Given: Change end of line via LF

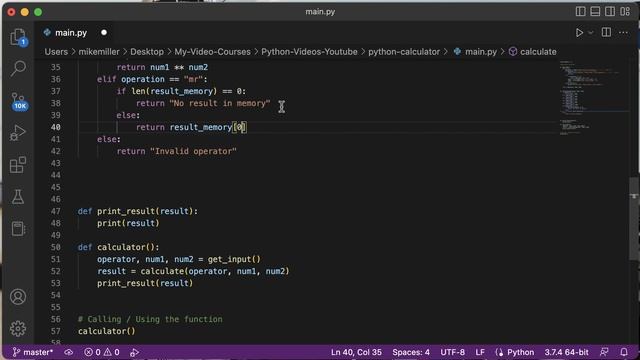Looking at the screenshot, I should pyautogui.click(x=480, y=352).
